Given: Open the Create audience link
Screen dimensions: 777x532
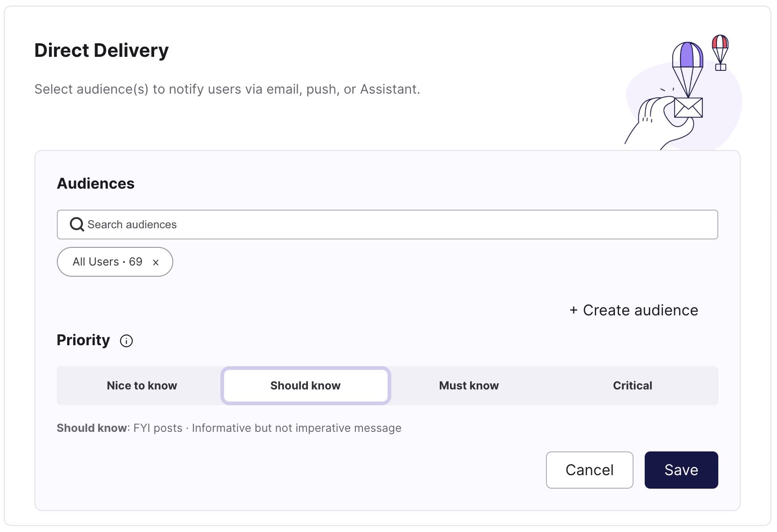Looking at the screenshot, I should click(x=634, y=310).
